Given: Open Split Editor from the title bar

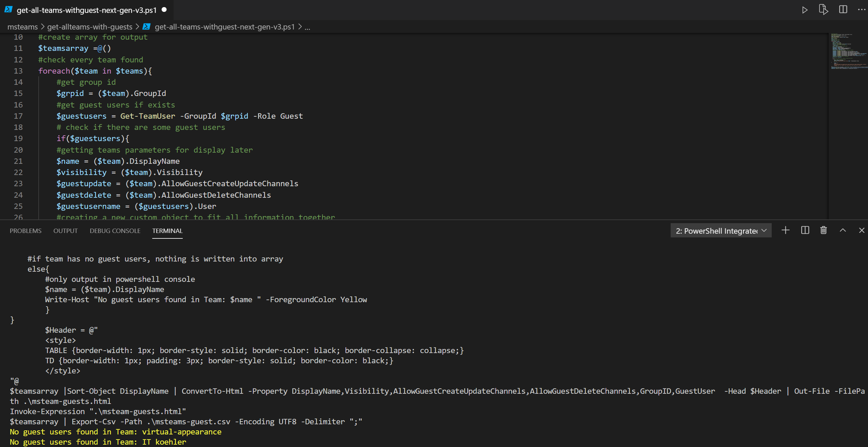Looking at the screenshot, I should [x=843, y=10].
